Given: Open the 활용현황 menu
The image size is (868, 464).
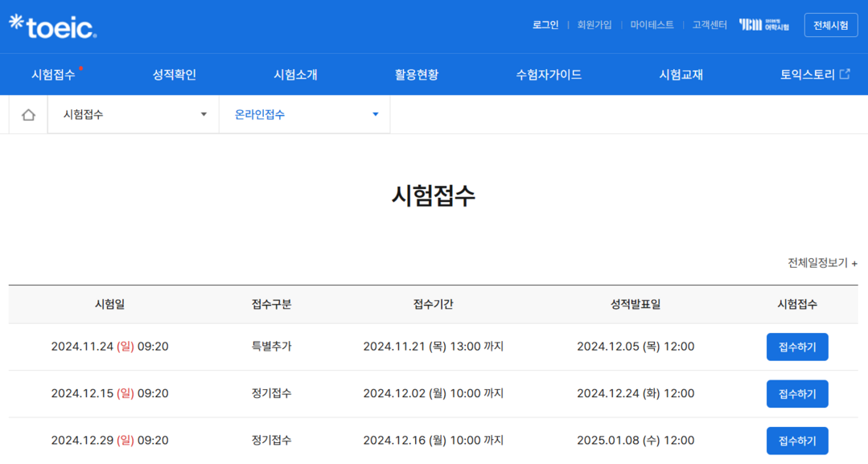Looking at the screenshot, I should tap(417, 75).
